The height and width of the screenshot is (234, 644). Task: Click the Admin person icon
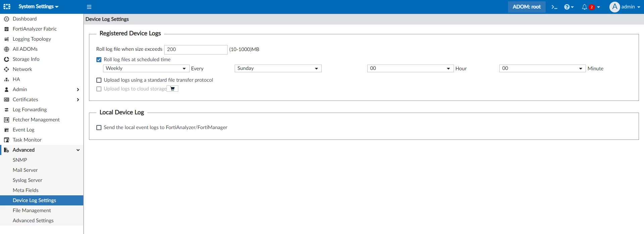[x=6, y=89]
